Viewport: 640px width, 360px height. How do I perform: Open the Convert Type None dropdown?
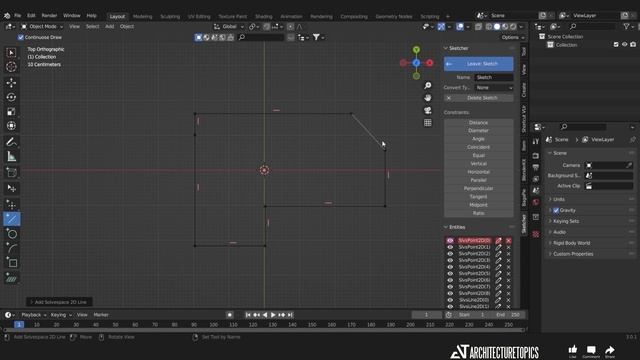(494, 88)
